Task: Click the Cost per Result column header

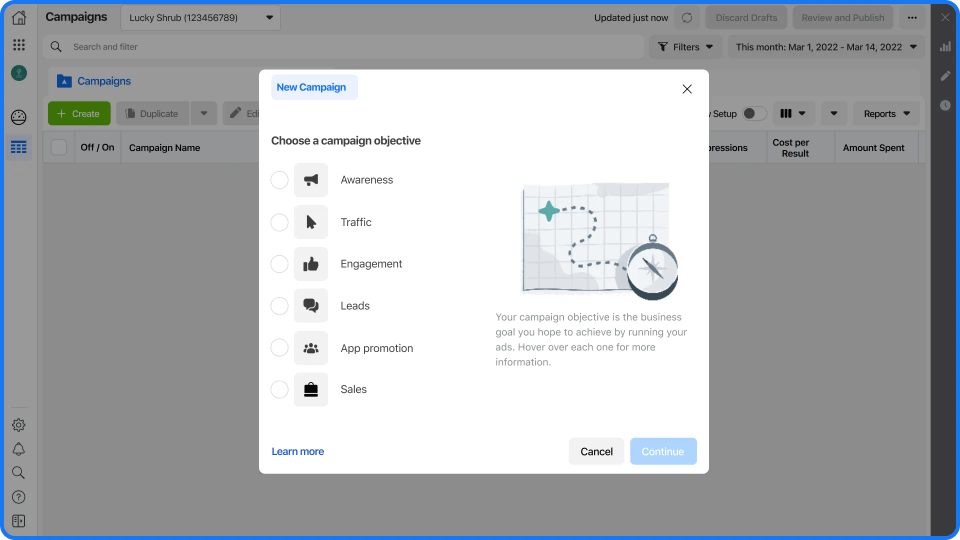Action: pyautogui.click(x=790, y=148)
